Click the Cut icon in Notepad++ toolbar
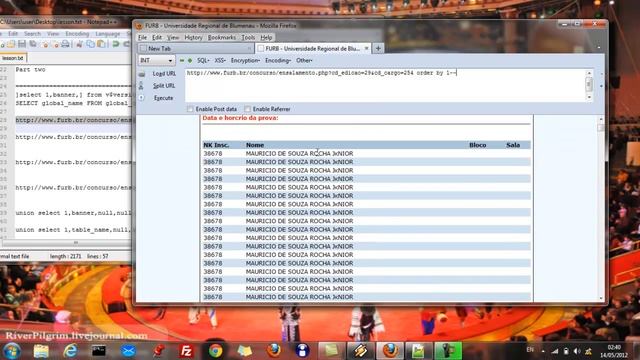Screen dimensions: 640x360 [x=80, y=44]
